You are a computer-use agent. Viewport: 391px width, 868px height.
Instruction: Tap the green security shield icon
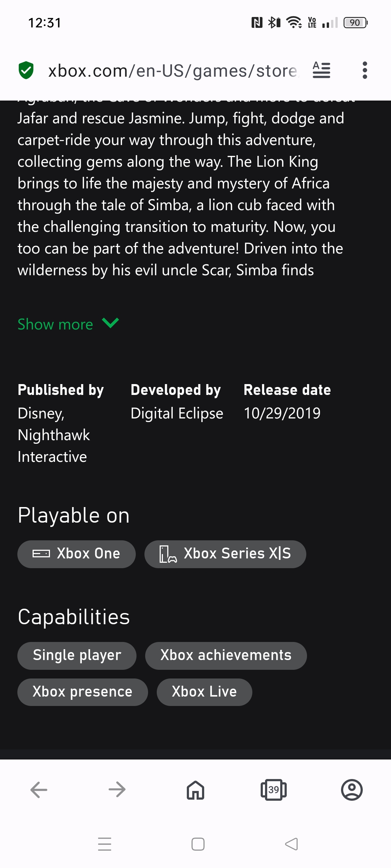click(26, 70)
